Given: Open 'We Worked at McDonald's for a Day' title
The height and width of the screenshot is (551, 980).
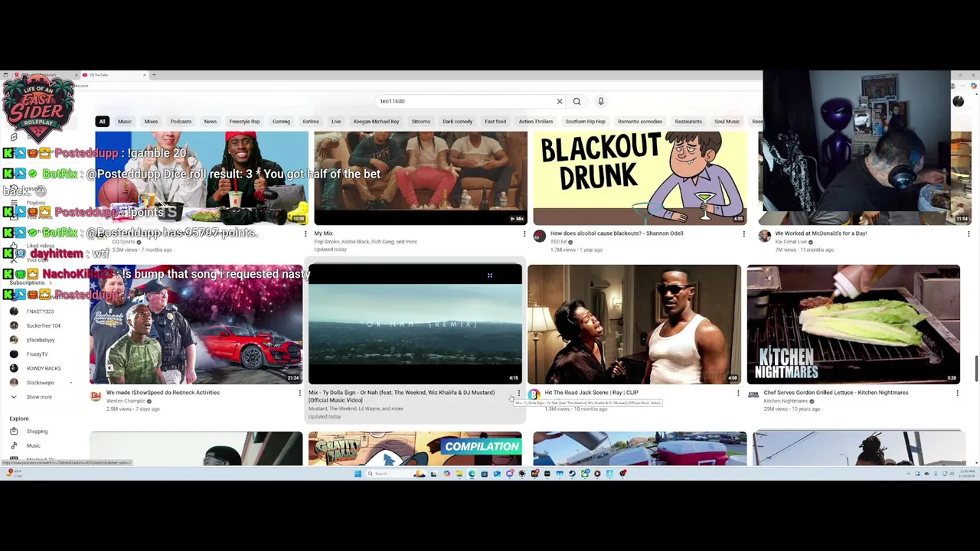Looking at the screenshot, I should [821, 233].
